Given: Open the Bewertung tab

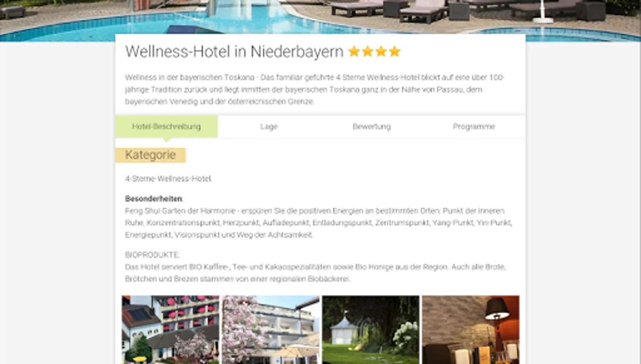Looking at the screenshot, I should click(371, 127).
